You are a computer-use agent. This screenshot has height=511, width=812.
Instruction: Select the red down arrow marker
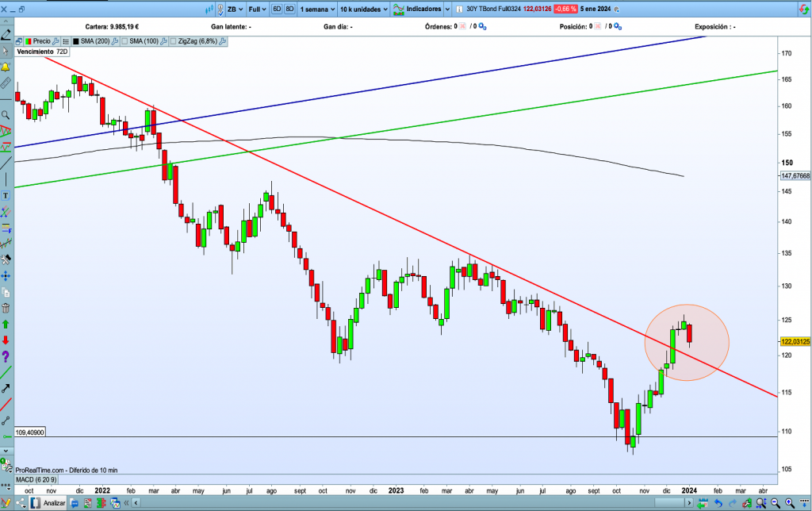pos(6,340)
